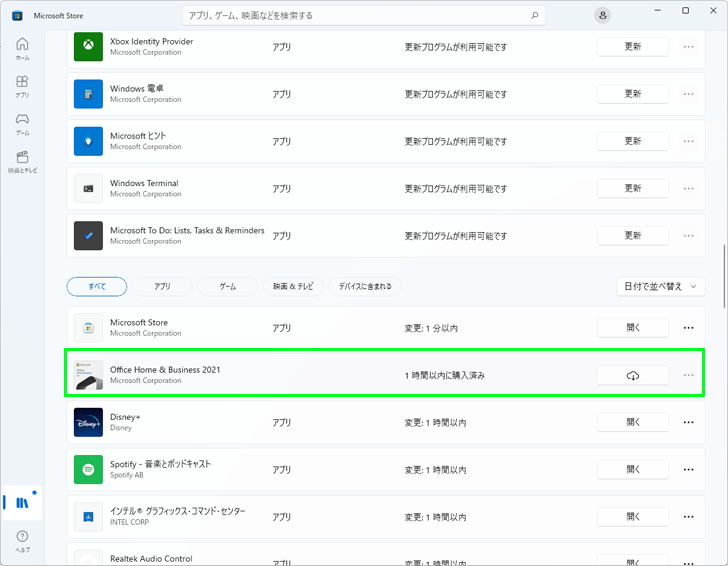
Task: Expand the 日付で並べ替え sort dropdown
Action: pos(661,286)
